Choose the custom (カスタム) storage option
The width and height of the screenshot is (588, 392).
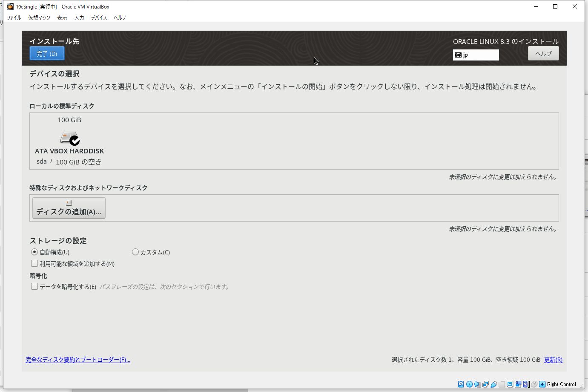pos(135,252)
